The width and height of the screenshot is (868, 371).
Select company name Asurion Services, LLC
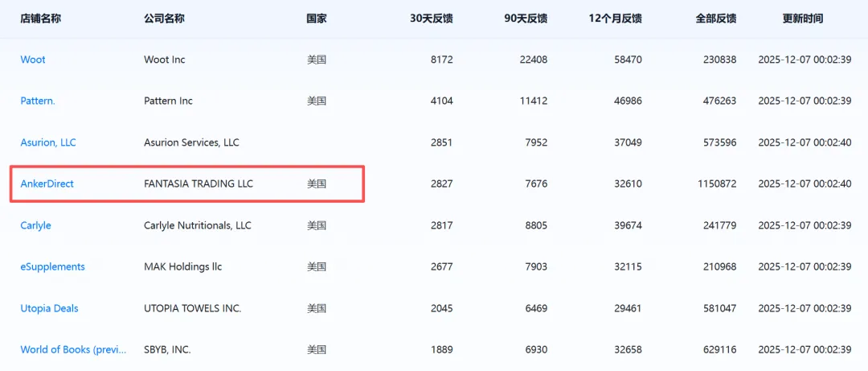point(191,142)
